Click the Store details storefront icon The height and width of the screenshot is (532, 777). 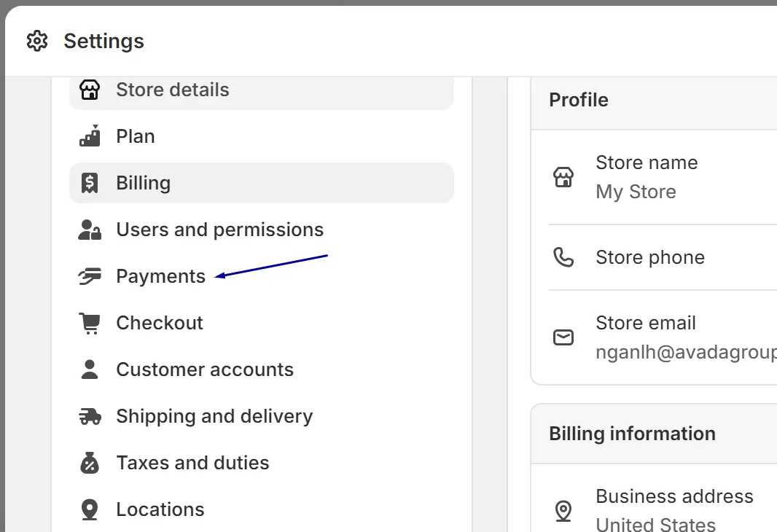pos(90,90)
